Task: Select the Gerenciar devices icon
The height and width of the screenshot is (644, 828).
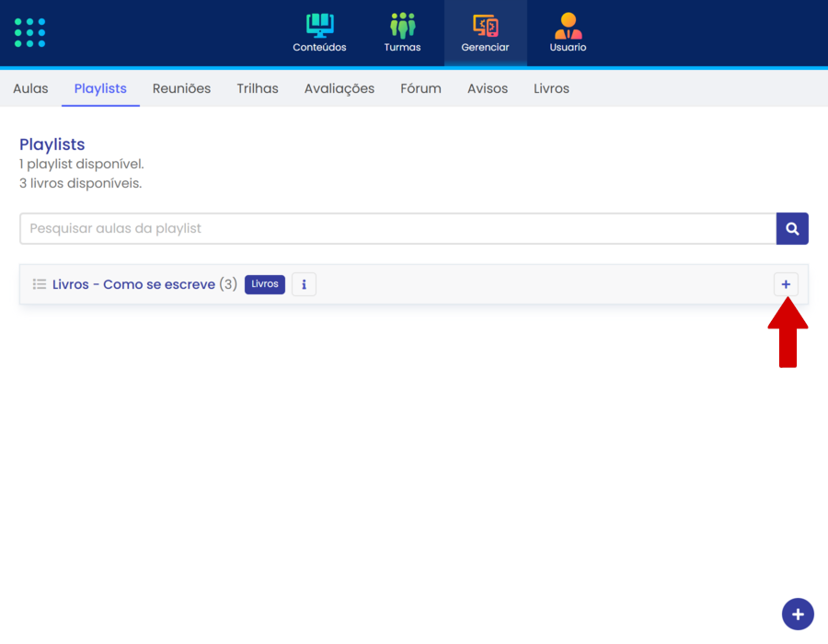Action: 485,26
